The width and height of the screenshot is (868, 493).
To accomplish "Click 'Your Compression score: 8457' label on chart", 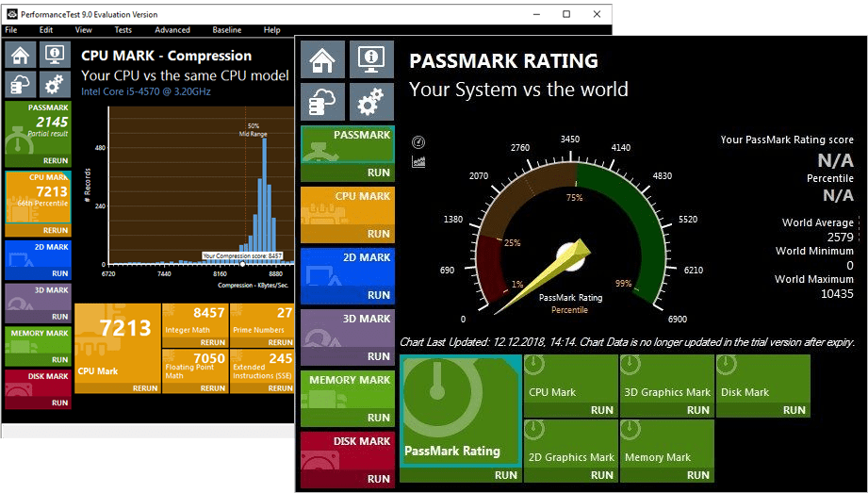I will pos(242,255).
